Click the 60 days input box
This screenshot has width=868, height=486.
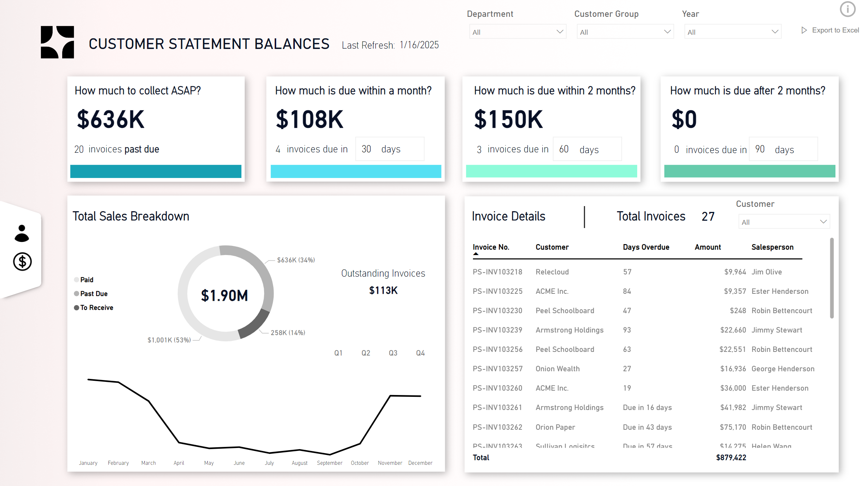coord(587,149)
